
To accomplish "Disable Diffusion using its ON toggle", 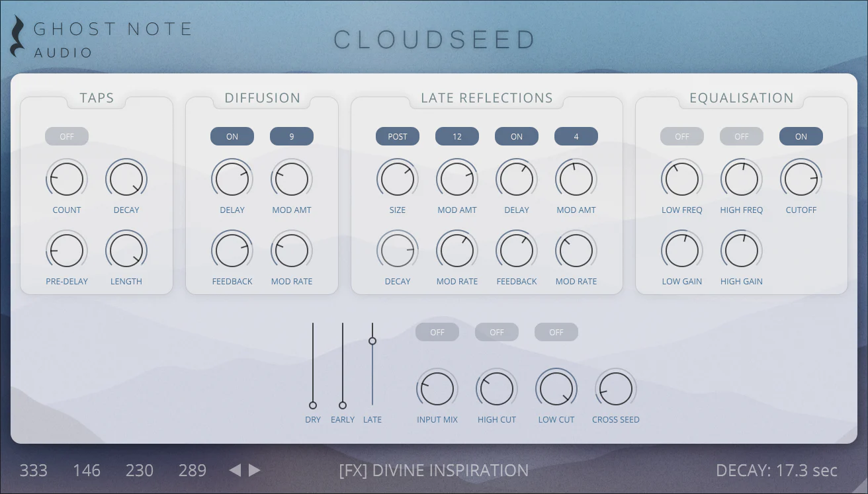I will point(232,136).
